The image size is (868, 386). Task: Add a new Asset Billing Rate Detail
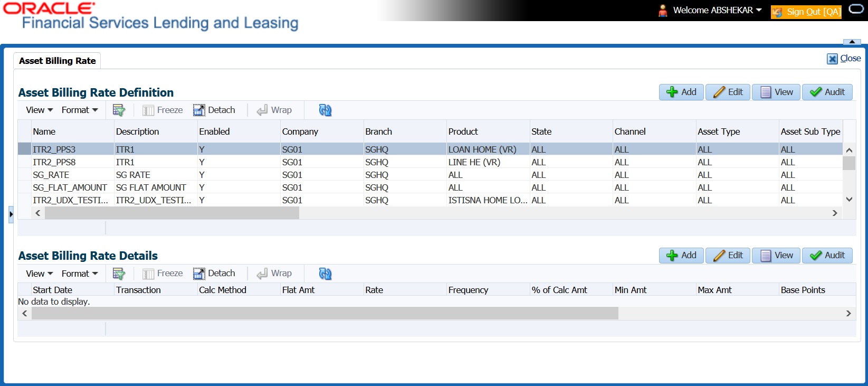(x=681, y=255)
